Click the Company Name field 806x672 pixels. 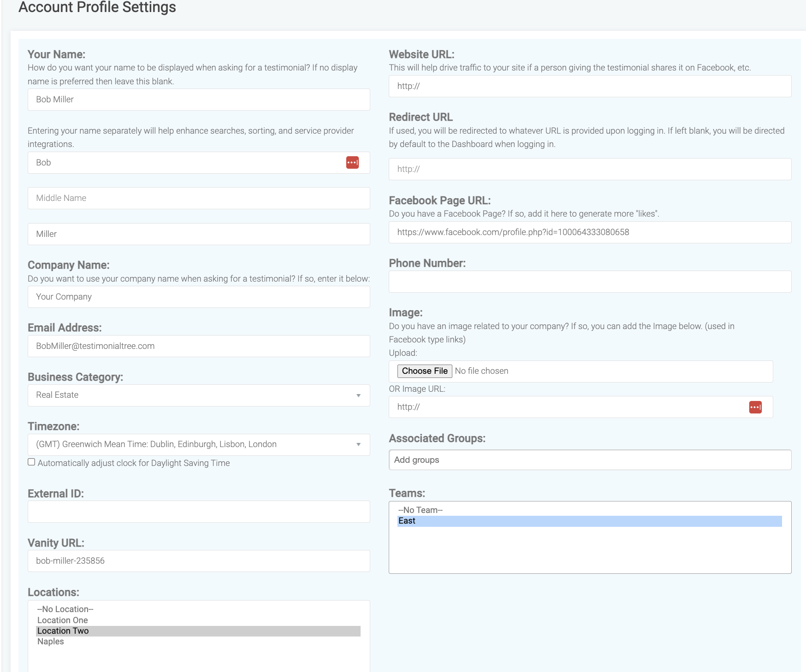pyautogui.click(x=199, y=297)
